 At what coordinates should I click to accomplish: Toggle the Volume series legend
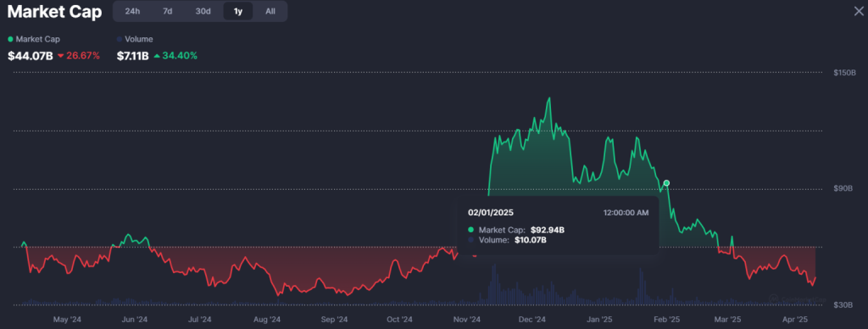(x=135, y=39)
